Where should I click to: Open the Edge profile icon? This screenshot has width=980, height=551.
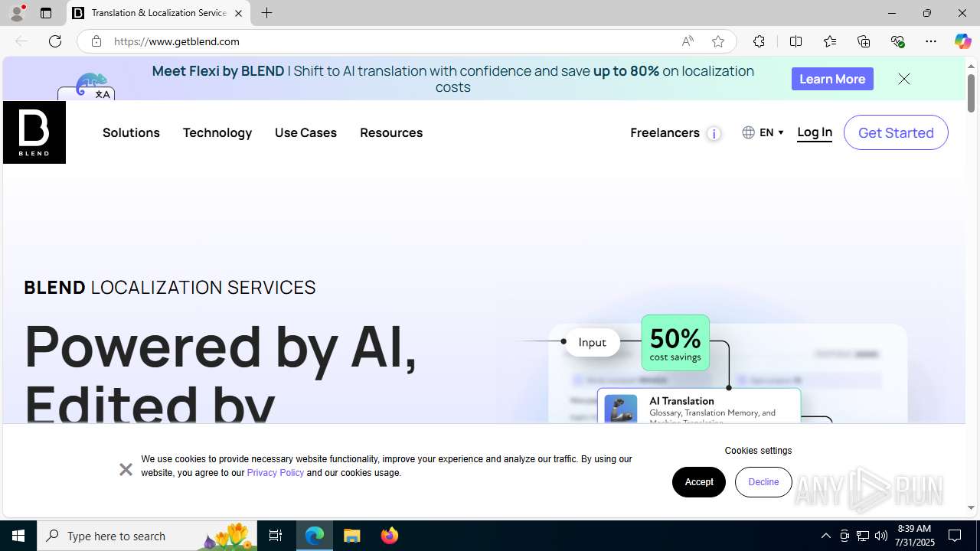17,13
